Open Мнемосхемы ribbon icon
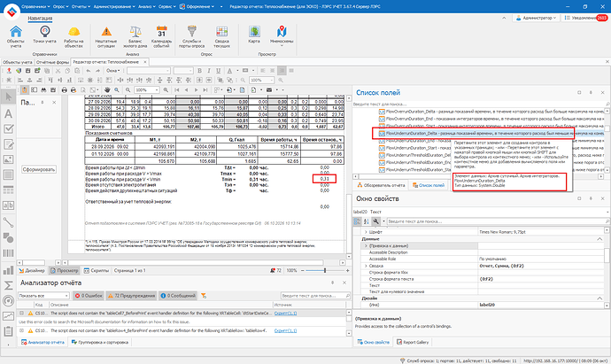The width and height of the screenshot is (611, 364). point(282,35)
